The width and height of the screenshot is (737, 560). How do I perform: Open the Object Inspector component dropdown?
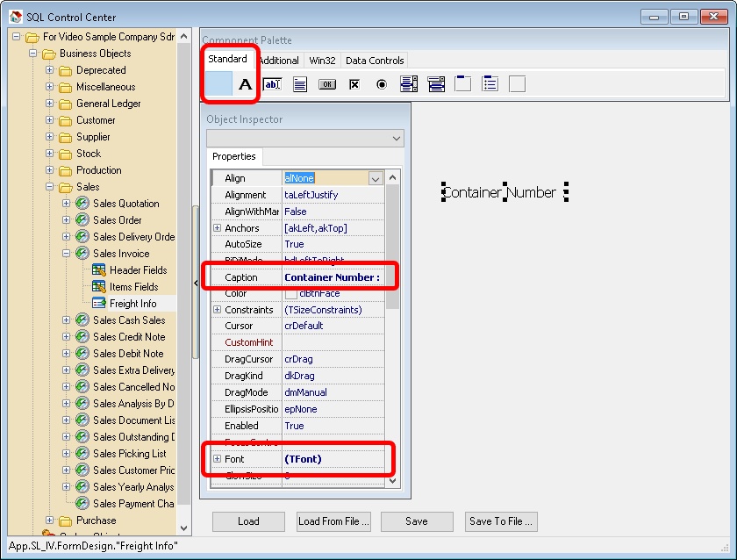click(x=397, y=139)
